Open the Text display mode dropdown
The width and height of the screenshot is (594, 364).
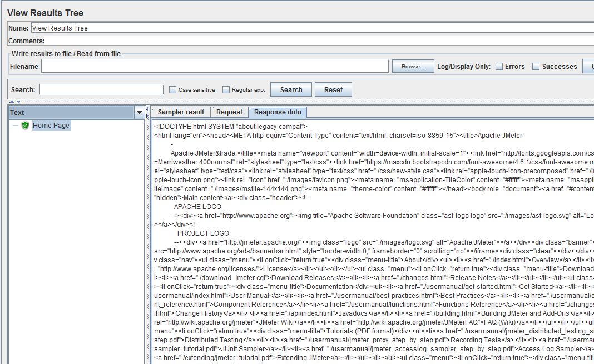138,112
